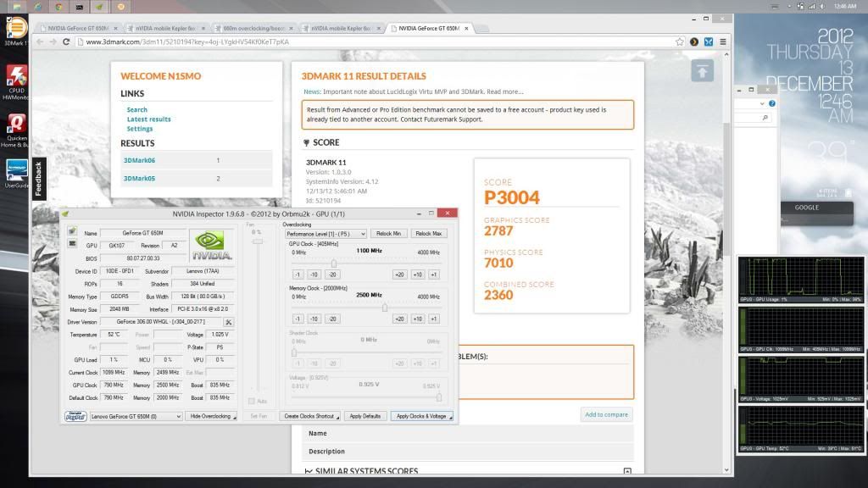This screenshot has width=868, height=488.
Task: Click the blue extension icon in Chrome toolbar
Action: click(x=709, y=42)
